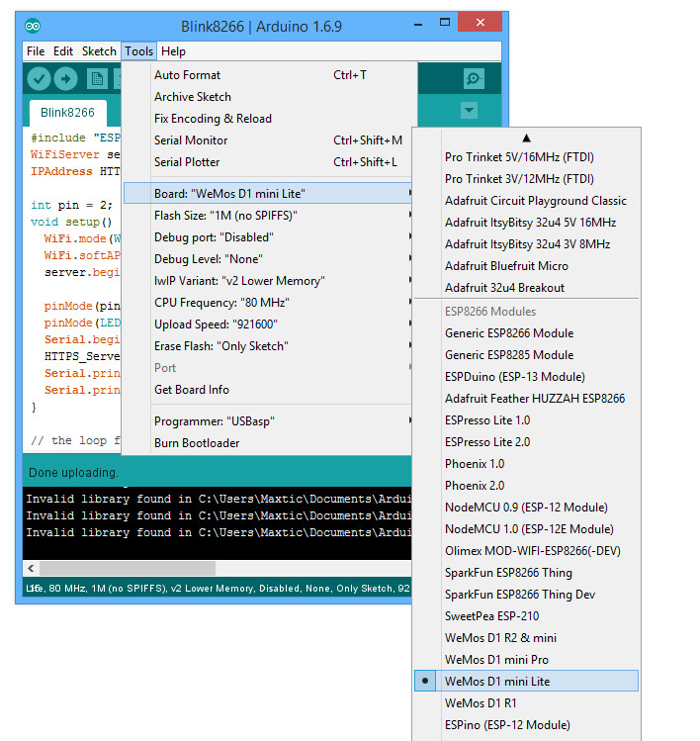This screenshot has width=700, height=741.
Task: Select ESPino (ESP-12 Module)
Action: [526, 724]
